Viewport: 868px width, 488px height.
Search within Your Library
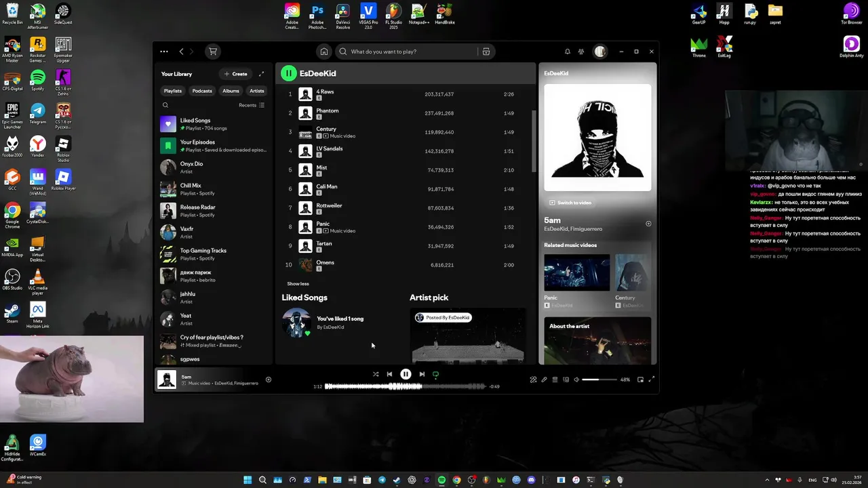tap(165, 105)
